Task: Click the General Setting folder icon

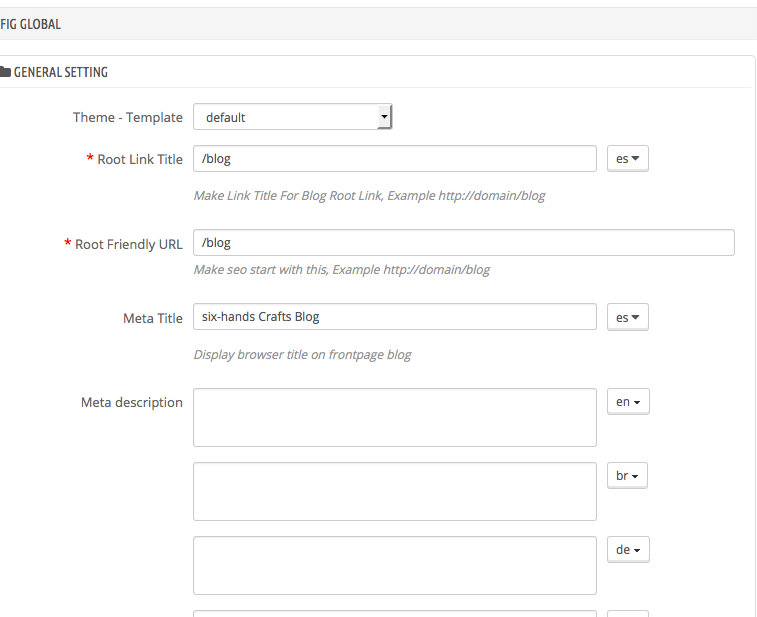Action: (5, 72)
